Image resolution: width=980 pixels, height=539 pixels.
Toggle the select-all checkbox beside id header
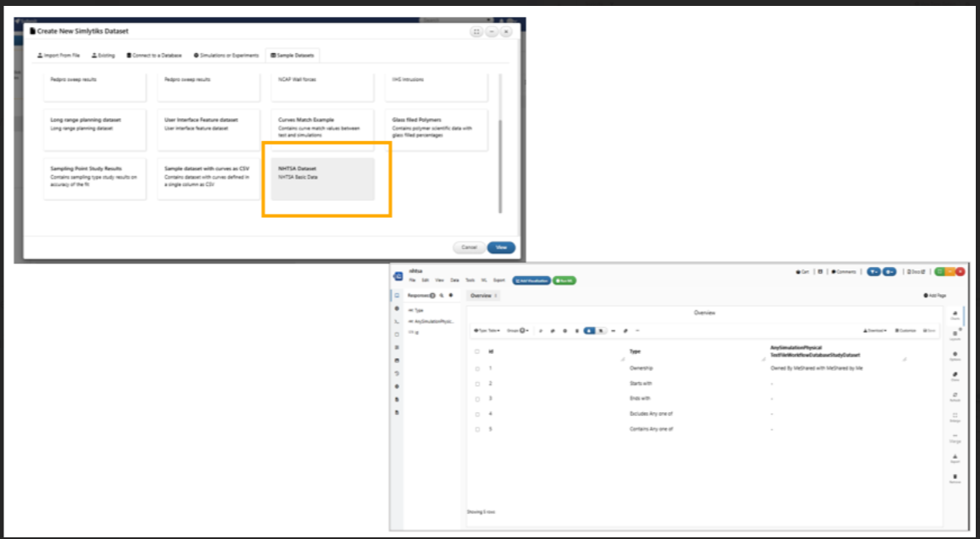click(x=477, y=352)
